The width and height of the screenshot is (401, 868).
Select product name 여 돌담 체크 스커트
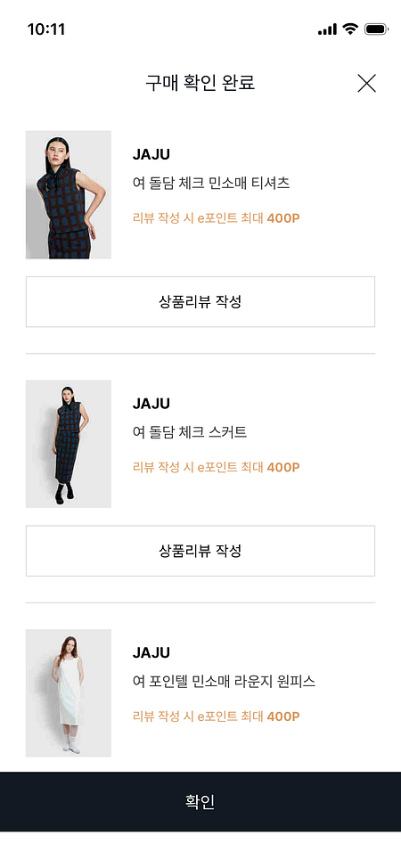pyautogui.click(x=190, y=432)
